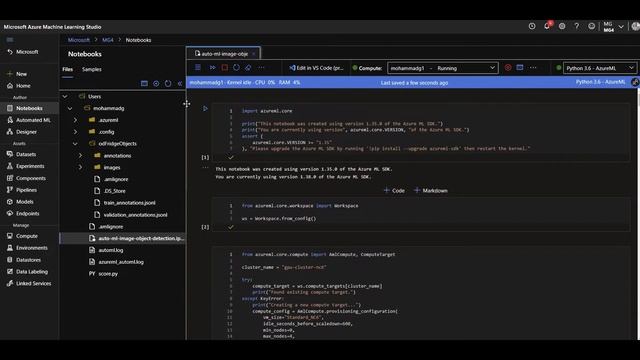Open the notifications bell
The width and height of the screenshot is (640, 360).
point(547,27)
